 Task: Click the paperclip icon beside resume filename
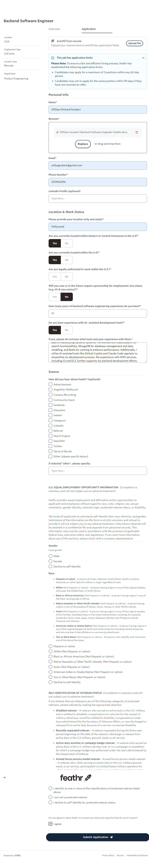[x=57, y=132]
